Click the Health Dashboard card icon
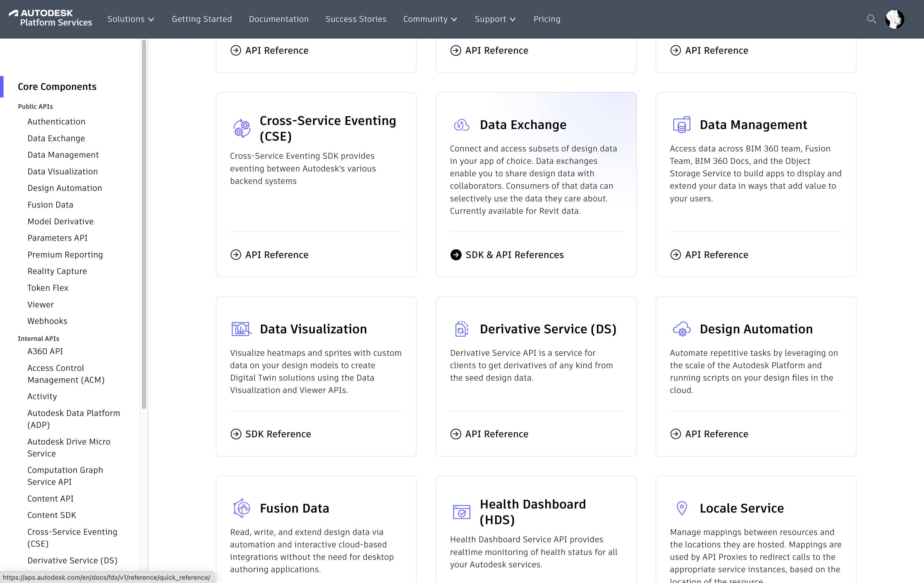 462,512
